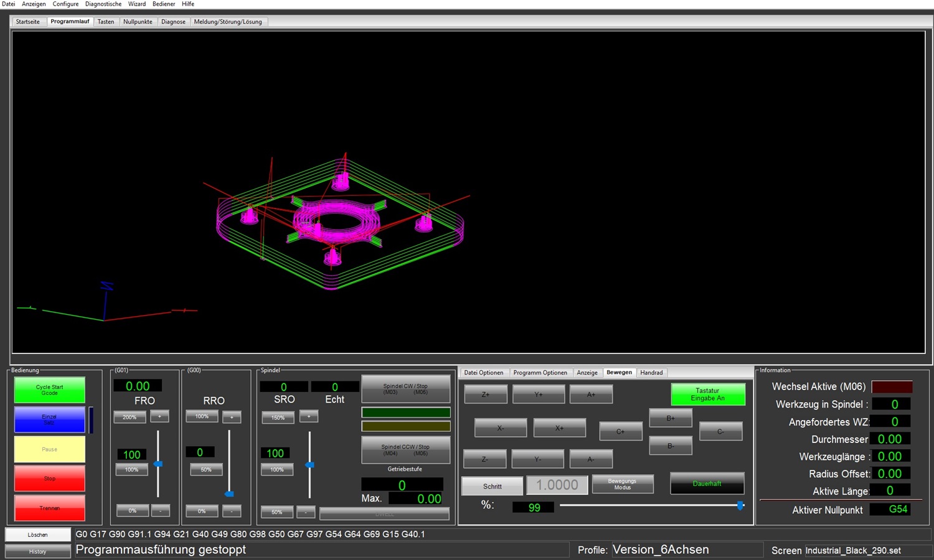Click the 1.0000 step size field
Screen dimensions: 934x560
coord(557,485)
